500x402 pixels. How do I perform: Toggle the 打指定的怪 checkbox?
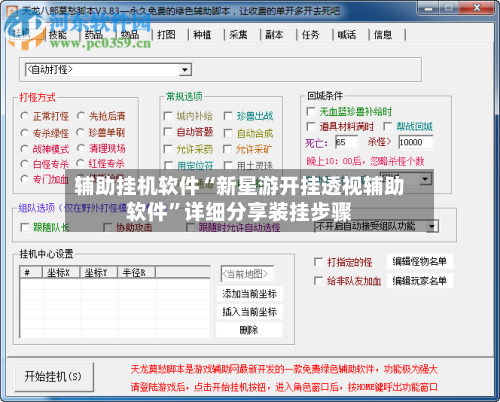[x=318, y=262]
